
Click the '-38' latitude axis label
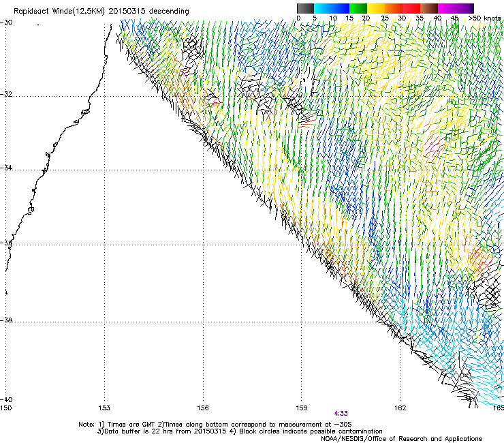tap(6, 320)
